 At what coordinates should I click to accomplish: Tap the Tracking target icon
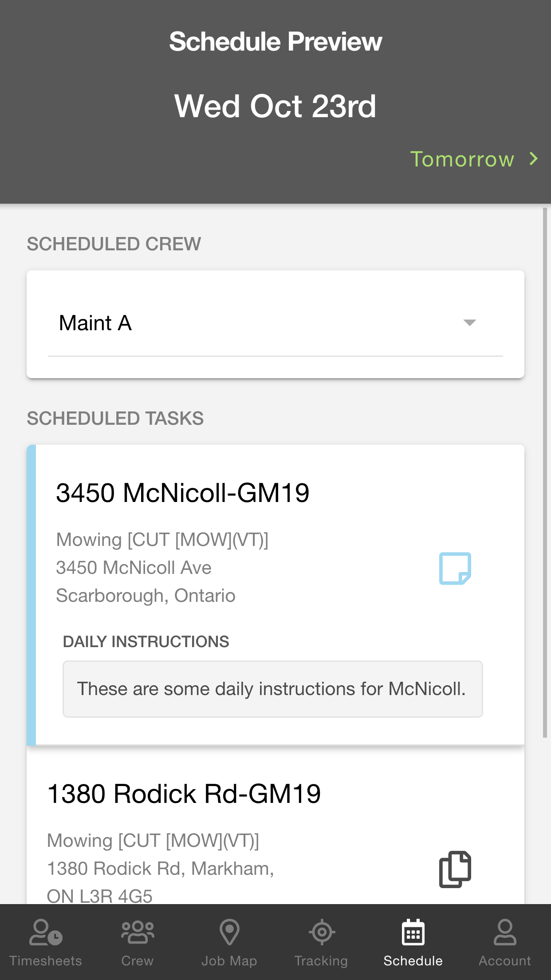pos(321,932)
